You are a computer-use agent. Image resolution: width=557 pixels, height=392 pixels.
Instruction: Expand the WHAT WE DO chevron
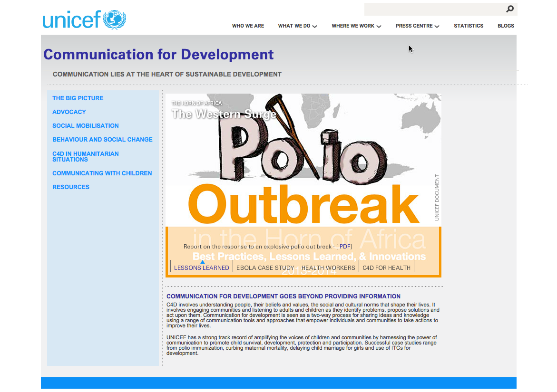coord(315,26)
